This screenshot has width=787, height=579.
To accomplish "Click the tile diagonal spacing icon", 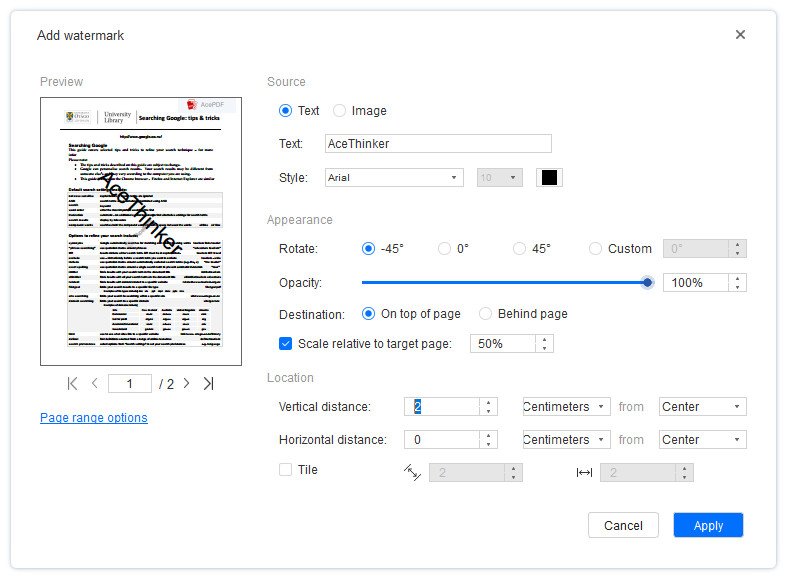I will (412, 472).
